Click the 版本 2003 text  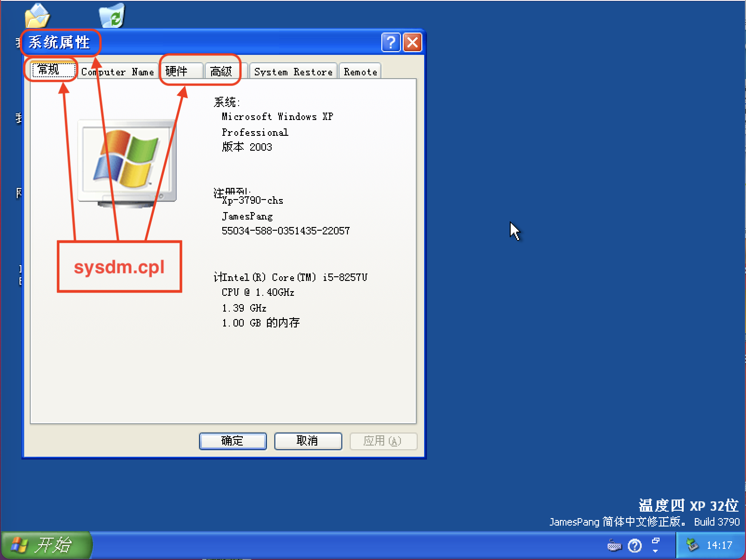pyautogui.click(x=247, y=147)
